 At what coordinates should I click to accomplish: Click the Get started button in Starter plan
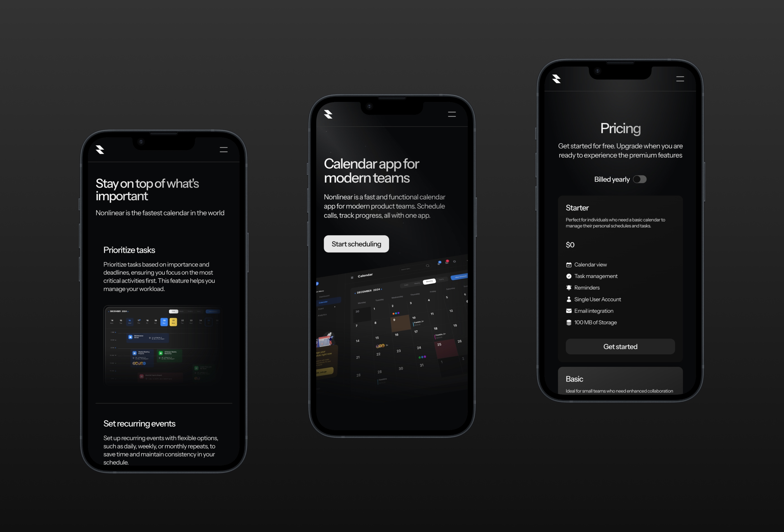pos(620,346)
